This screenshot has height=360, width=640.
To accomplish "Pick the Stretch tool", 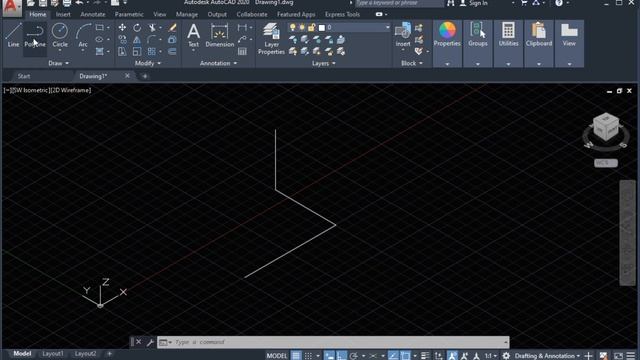I will (122, 51).
